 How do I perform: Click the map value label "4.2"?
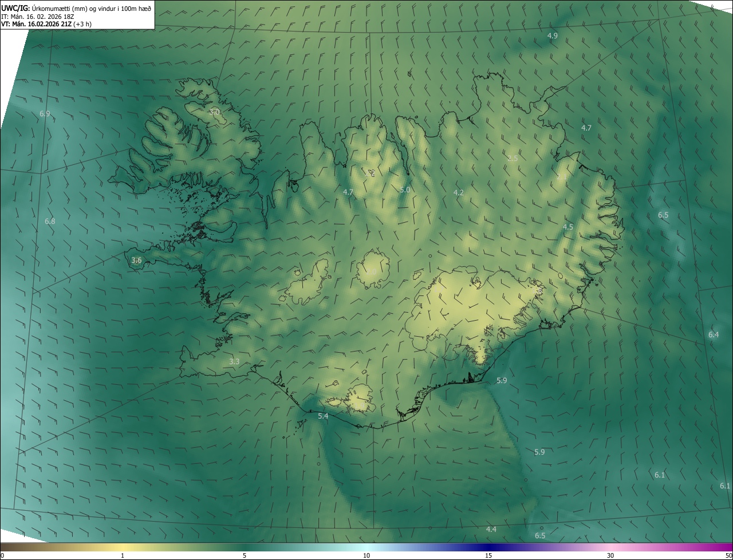(458, 192)
